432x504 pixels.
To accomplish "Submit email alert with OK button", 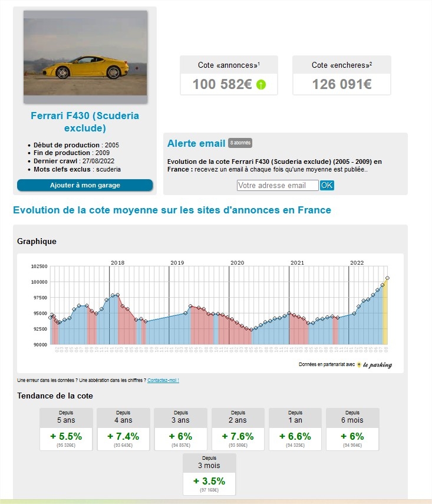I will coord(327,186).
